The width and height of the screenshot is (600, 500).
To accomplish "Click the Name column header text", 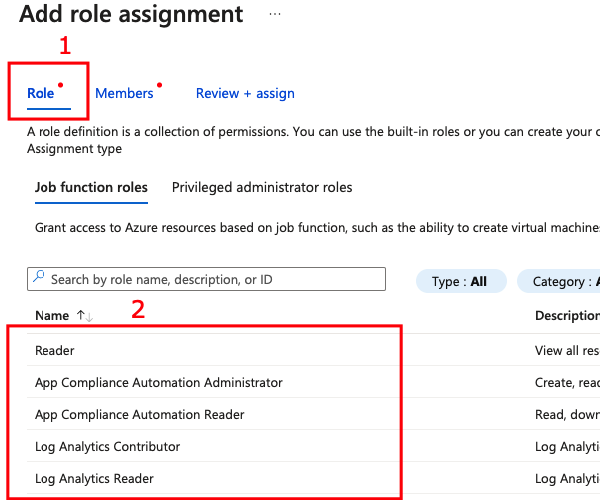I will click(52, 316).
